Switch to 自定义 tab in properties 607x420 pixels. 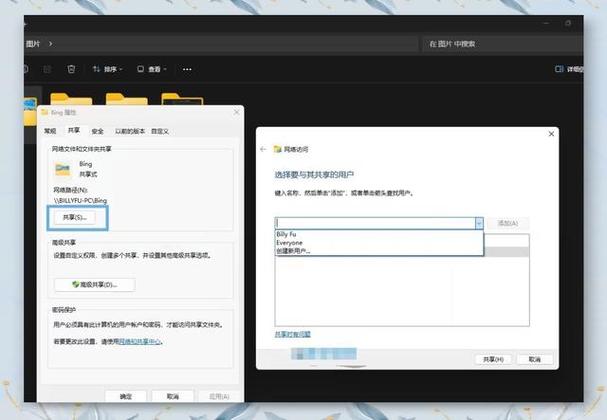point(160,131)
